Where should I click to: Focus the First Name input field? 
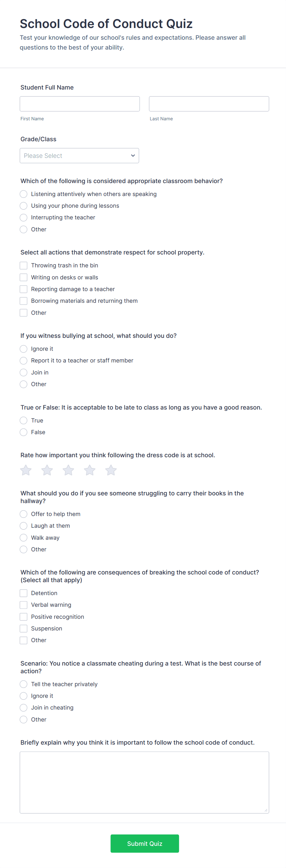[x=80, y=104]
